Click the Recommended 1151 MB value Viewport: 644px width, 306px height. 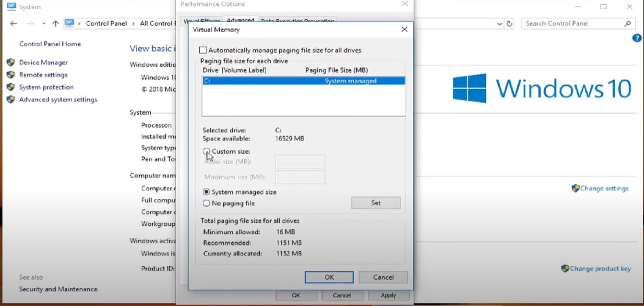(x=289, y=243)
